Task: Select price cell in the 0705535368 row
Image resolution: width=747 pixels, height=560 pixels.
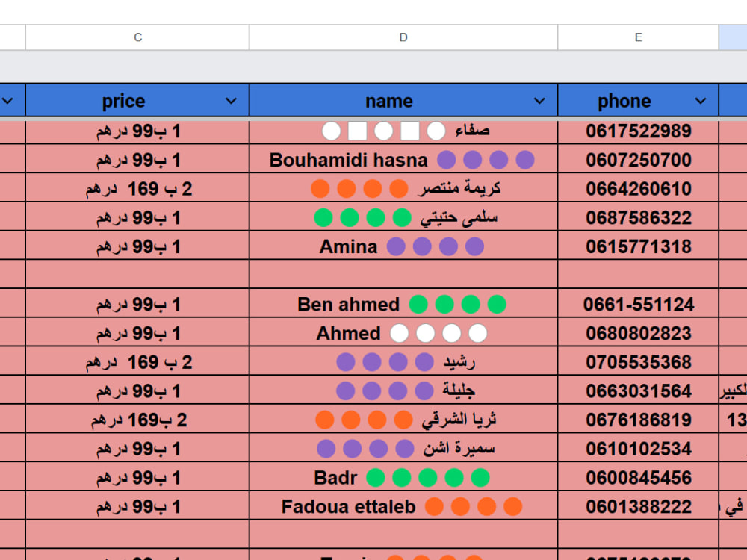Action: coord(137,362)
